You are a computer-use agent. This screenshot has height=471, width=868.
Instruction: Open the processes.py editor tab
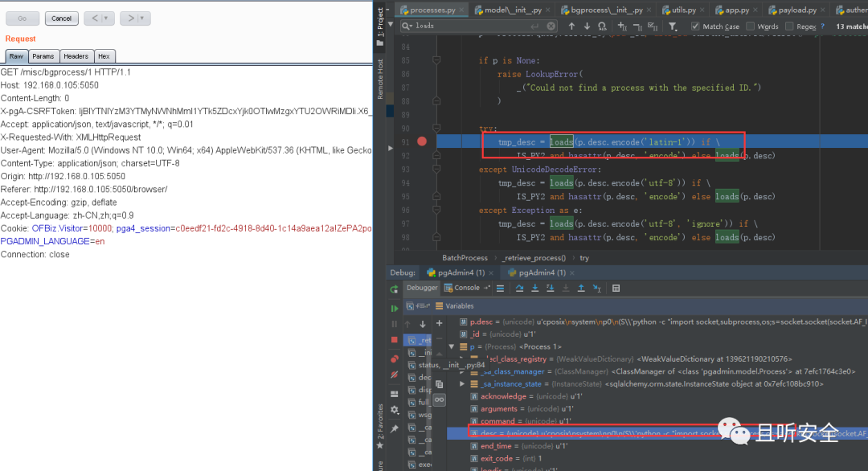433,10
